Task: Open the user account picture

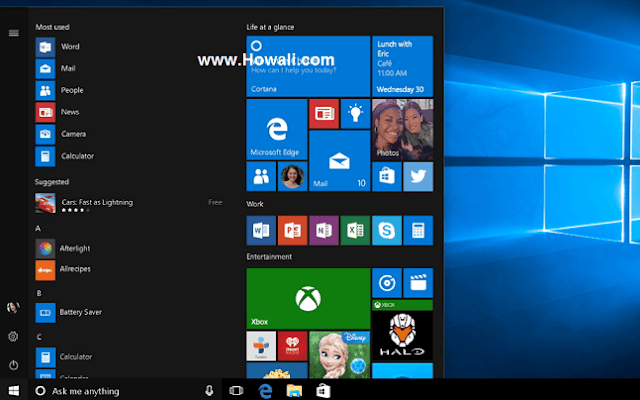Action: coord(13,307)
